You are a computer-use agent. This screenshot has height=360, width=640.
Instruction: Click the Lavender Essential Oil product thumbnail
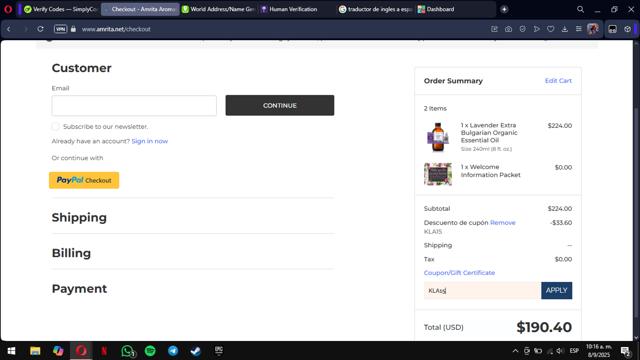(x=438, y=137)
